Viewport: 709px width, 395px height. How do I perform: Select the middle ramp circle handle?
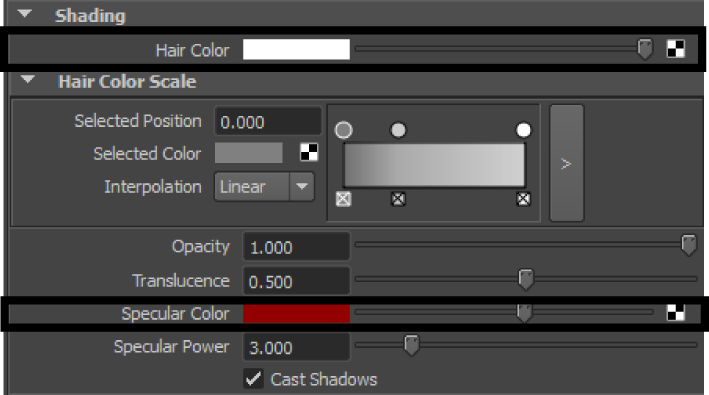[398, 130]
